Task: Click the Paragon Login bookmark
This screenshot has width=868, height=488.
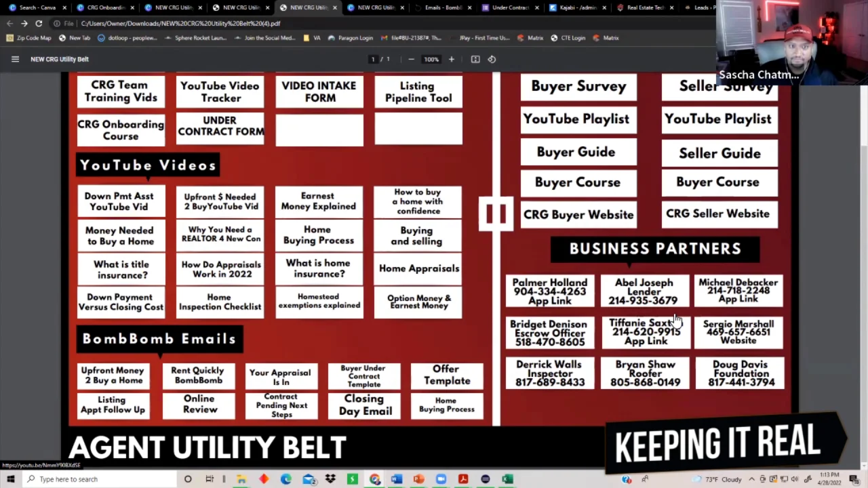Action: coord(349,38)
